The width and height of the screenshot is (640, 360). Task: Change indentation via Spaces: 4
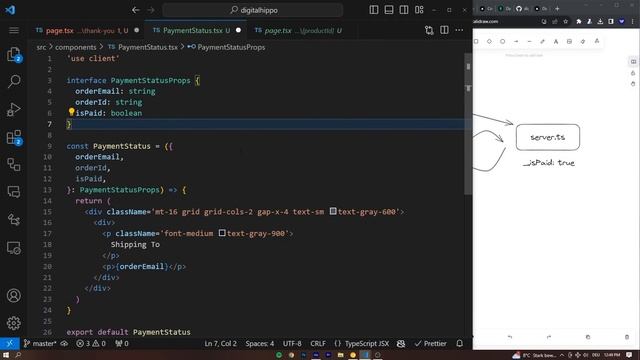260,343
